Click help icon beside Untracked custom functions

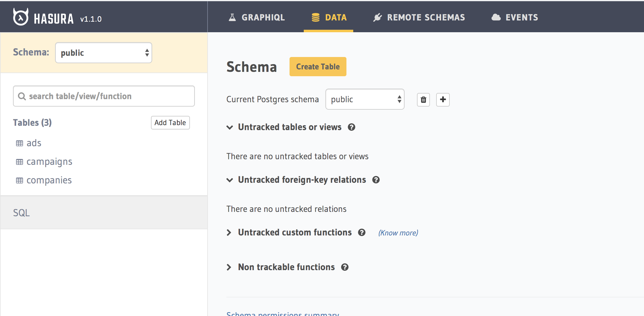pos(362,232)
